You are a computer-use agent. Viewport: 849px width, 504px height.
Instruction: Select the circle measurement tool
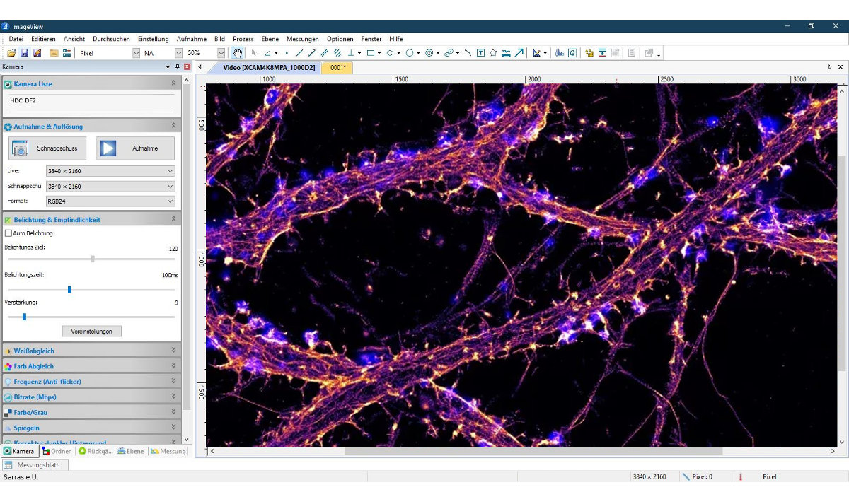click(410, 52)
